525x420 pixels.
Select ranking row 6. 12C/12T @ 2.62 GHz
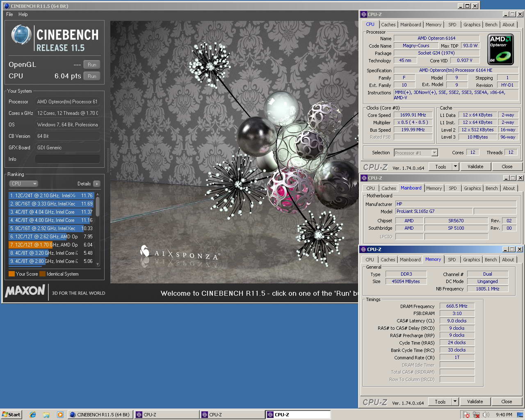(x=52, y=237)
